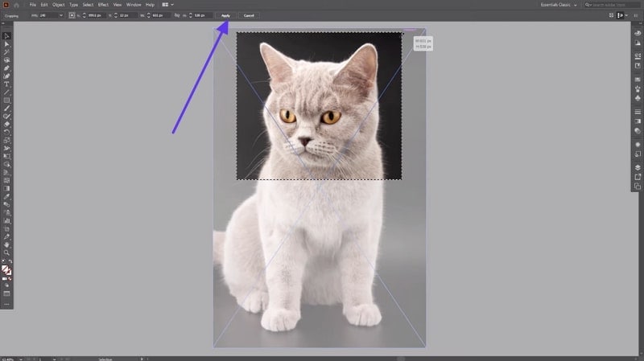The height and width of the screenshot is (361, 644).
Task: Go to the Home screen icon
Action: (x=16, y=5)
